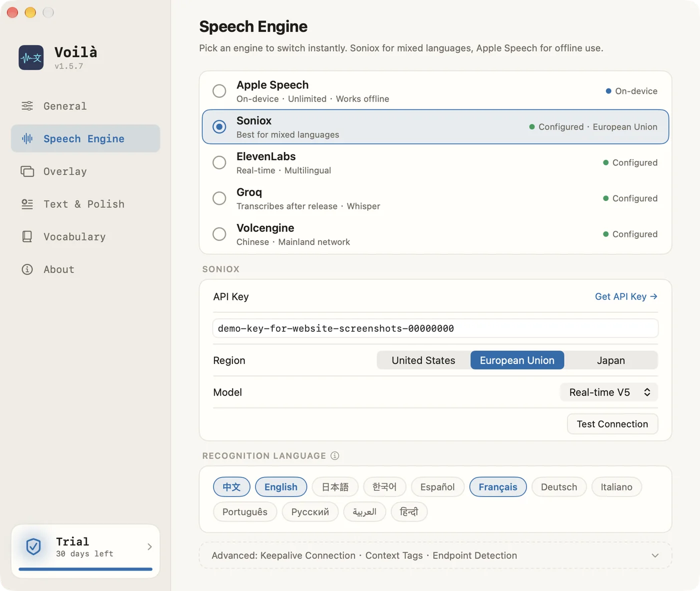Image resolution: width=700 pixels, height=591 pixels.
Task: Click the 'Model' row label
Action: coord(227,392)
